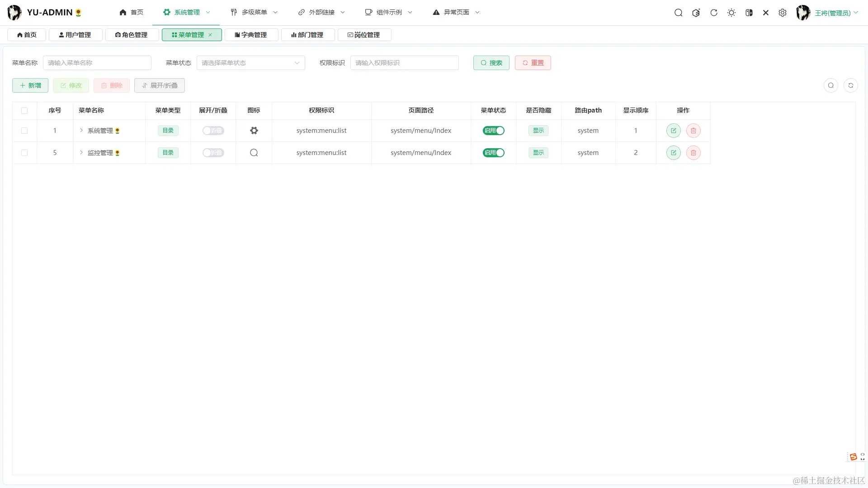Click the 菜单名称 input field
Image resolution: width=868 pixels, height=488 pixels.
coord(97,63)
